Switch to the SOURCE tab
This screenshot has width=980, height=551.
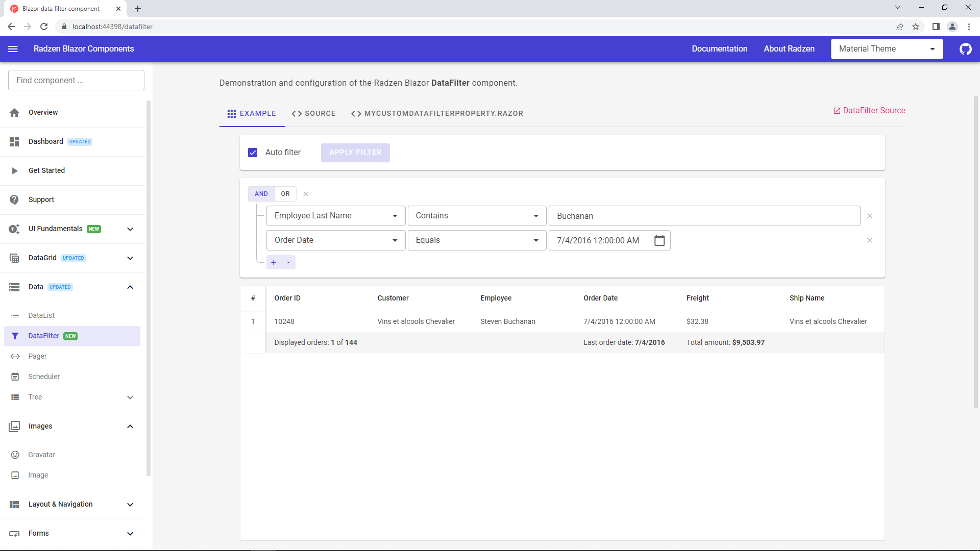313,113
